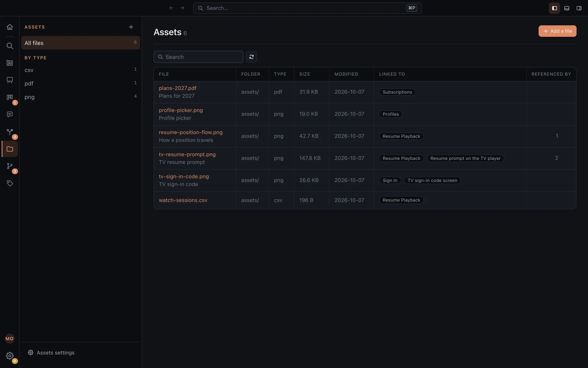Toggle the bottom panel layout
This screenshot has height=368, width=588.
[567, 8]
